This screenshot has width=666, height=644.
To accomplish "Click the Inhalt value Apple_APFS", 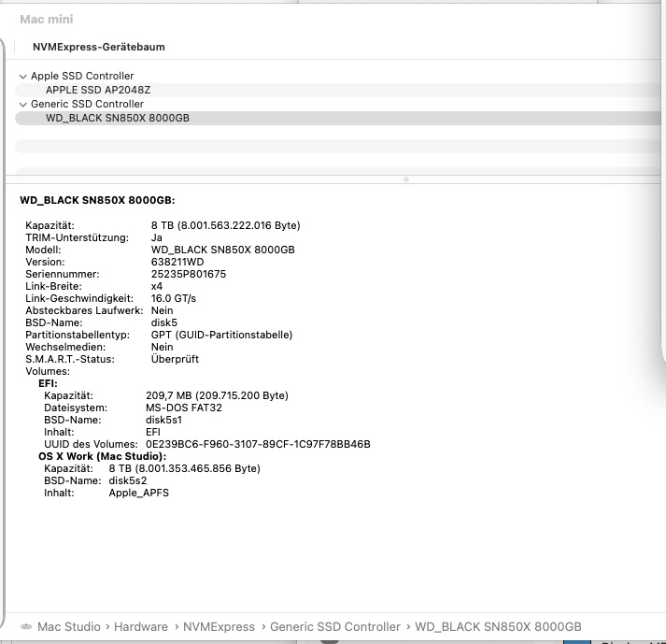I will point(138,494).
